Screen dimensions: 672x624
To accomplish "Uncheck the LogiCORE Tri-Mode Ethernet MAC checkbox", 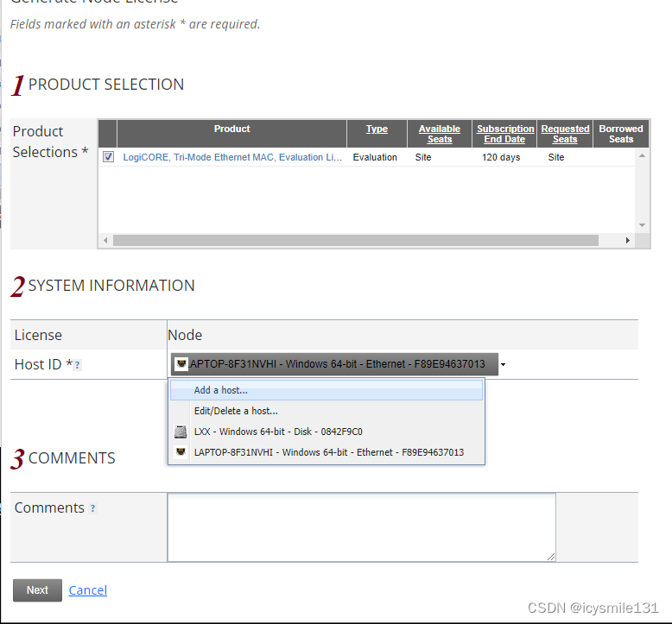I will coord(109,157).
